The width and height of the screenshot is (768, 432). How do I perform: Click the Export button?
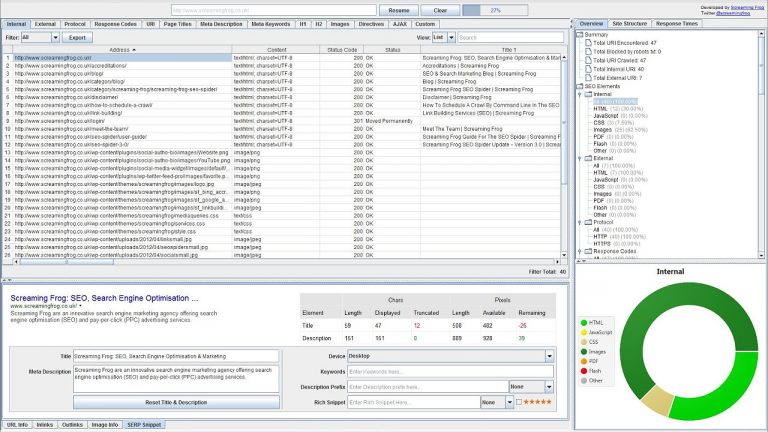pos(77,37)
